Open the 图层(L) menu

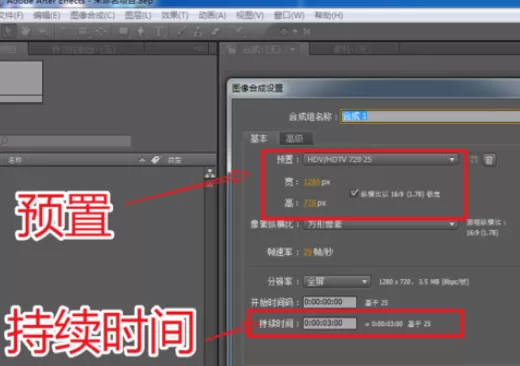tap(138, 15)
